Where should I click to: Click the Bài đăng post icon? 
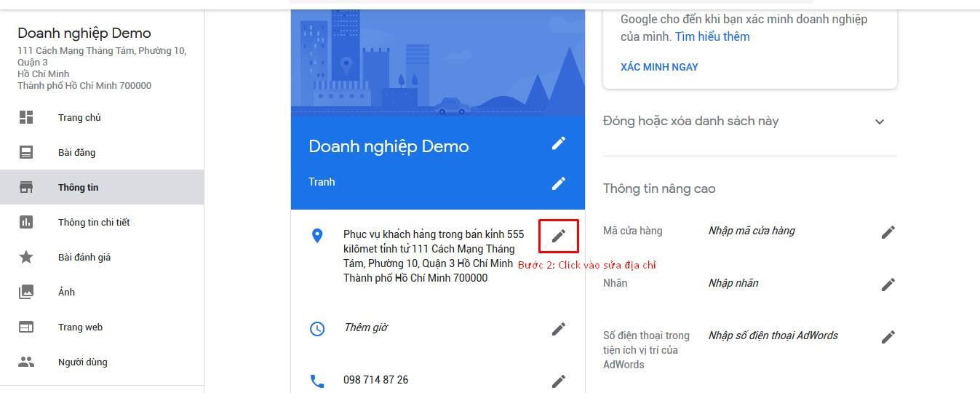(x=26, y=152)
